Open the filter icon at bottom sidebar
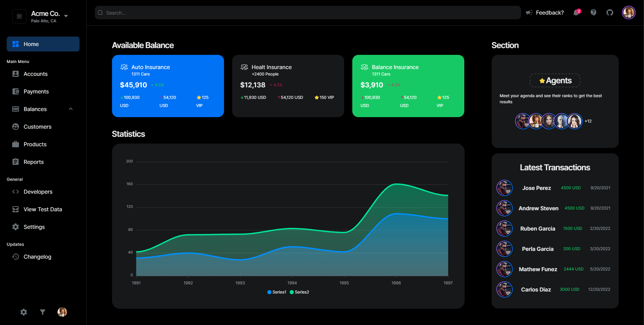The height and width of the screenshot is (325, 644). click(42, 312)
